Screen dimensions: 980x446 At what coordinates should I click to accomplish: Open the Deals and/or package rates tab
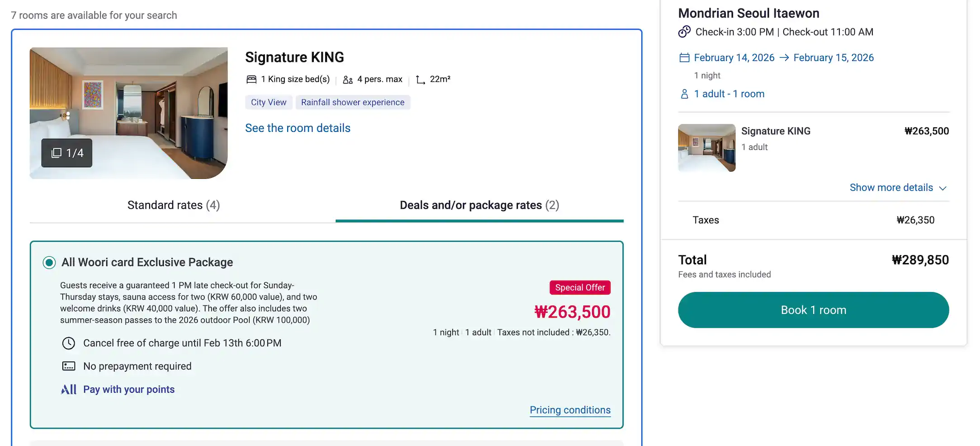tap(479, 205)
